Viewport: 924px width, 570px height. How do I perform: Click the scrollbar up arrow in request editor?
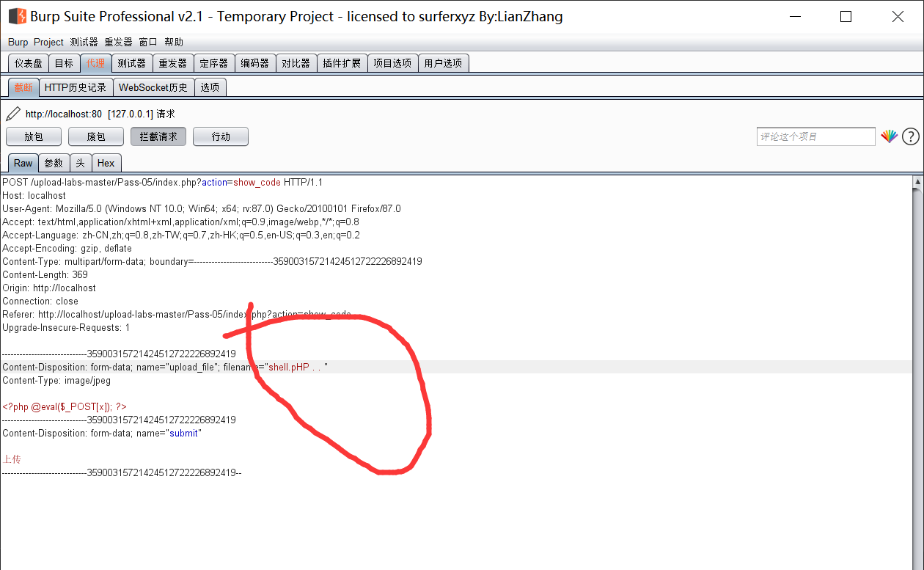click(x=917, y=182)
